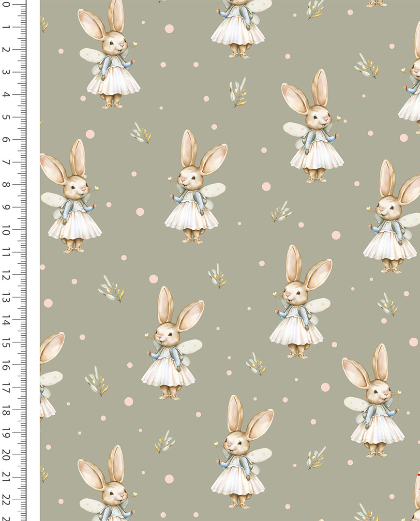Click the ruler's number 4 label
The height and width of the screenshot is (521, 420).
click(7, 95)
